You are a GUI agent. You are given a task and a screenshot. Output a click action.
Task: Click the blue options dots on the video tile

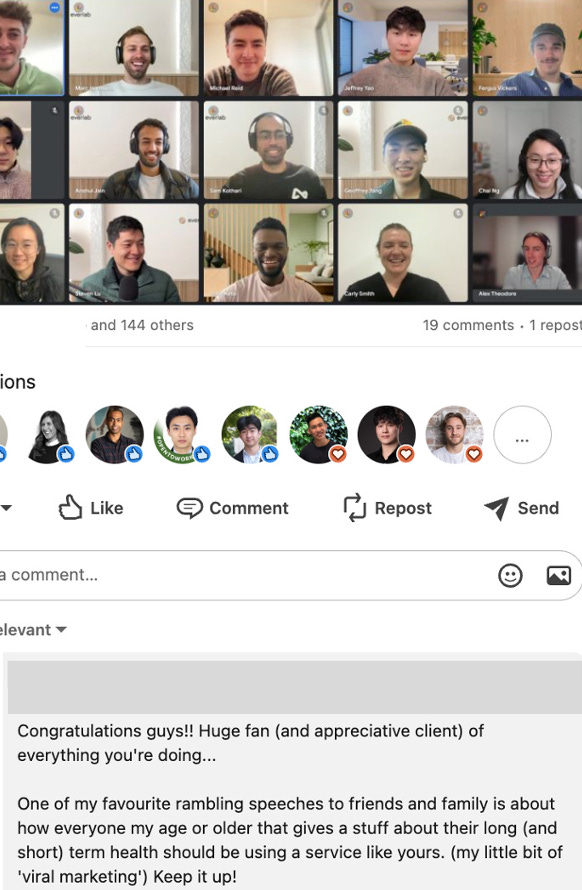tap(55, 7)
